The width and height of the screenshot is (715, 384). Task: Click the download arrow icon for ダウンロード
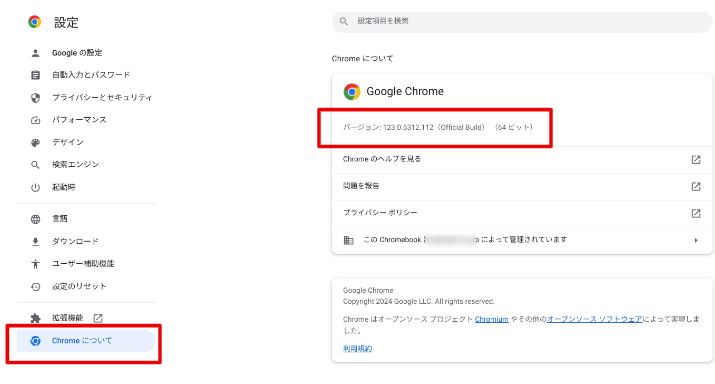tap(35, 241)
